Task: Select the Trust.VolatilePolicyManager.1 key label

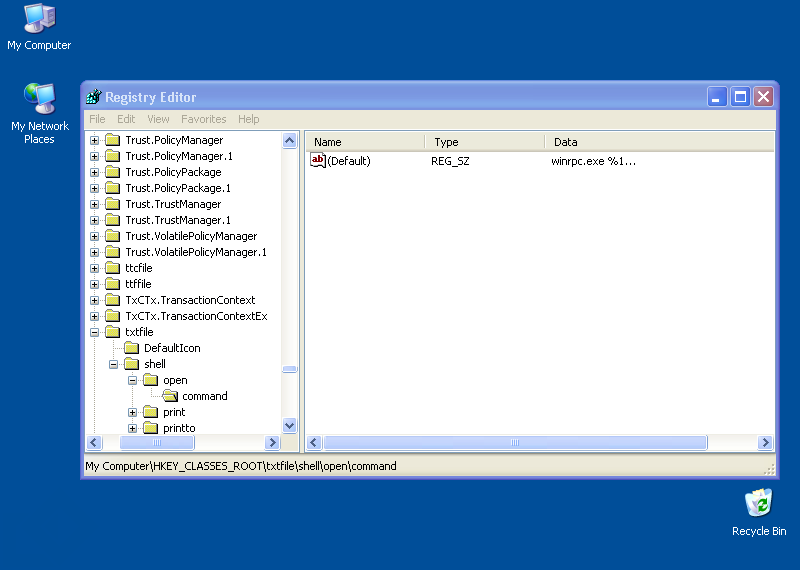Action: (x=196, y=252)
